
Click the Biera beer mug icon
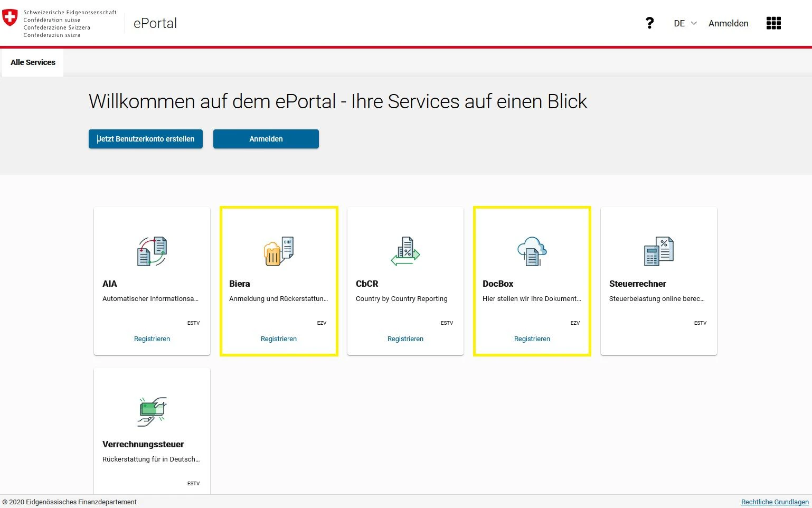click(278, 251)
